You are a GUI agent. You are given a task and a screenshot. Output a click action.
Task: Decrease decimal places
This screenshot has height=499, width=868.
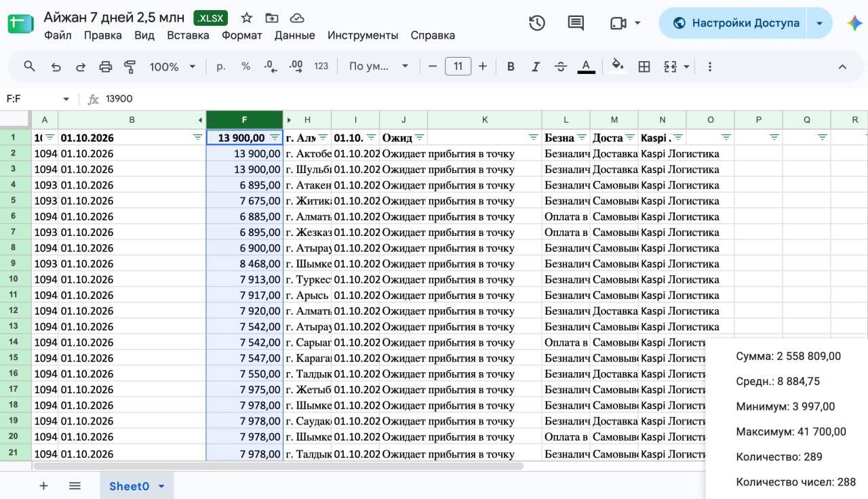coord(271,66)
